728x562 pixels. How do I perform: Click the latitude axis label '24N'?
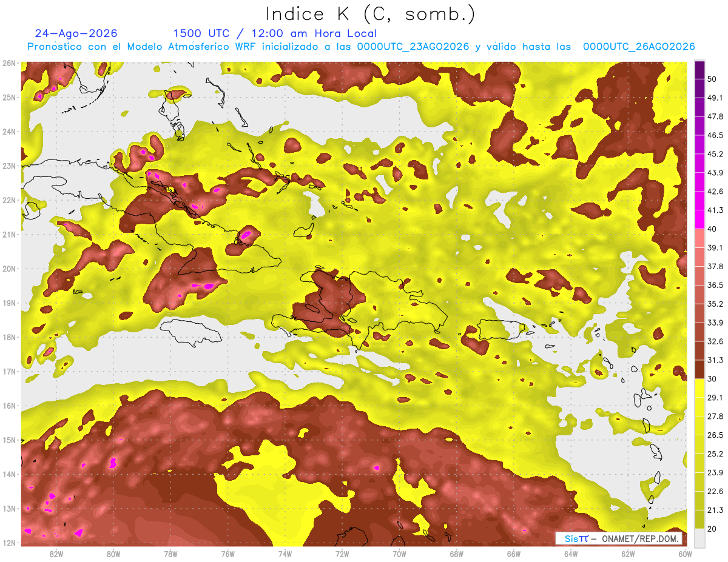click(8, 132)
